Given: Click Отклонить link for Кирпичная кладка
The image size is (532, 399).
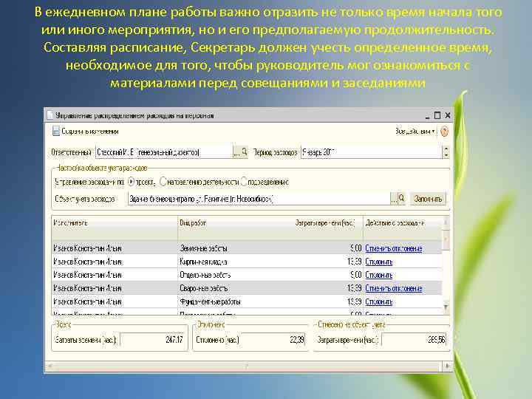Looking at the screenshot, I should click(378, 262).
